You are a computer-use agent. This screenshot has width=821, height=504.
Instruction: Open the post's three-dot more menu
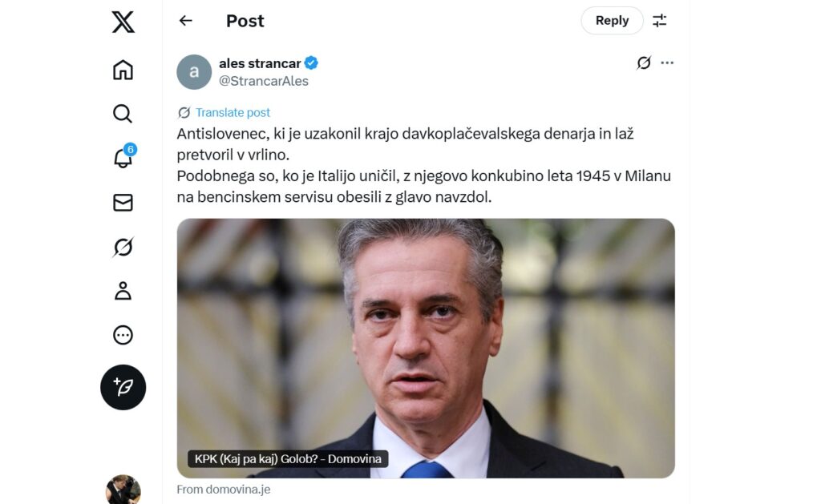coord(667,62)
